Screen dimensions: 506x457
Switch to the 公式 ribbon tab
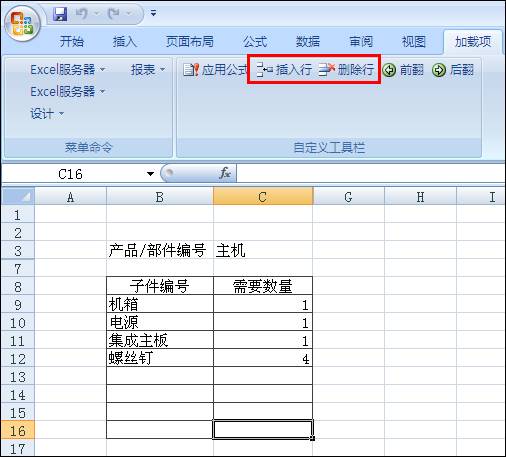point(255,42)
